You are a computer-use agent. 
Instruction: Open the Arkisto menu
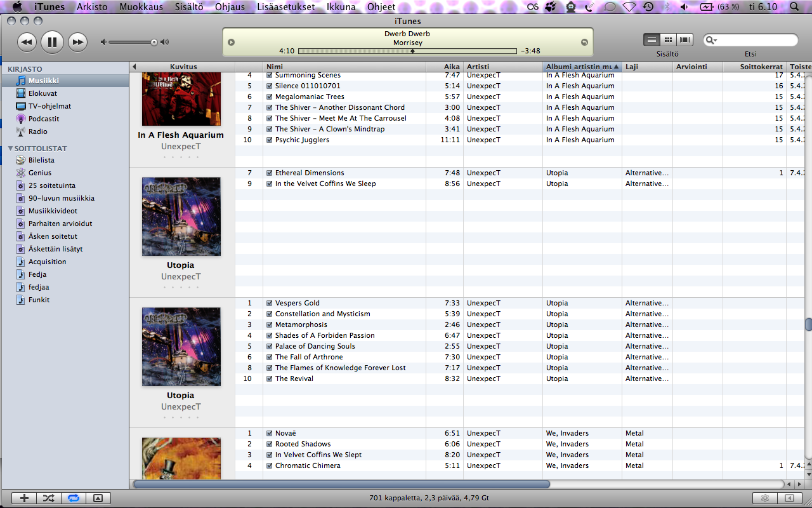point(92,7)
